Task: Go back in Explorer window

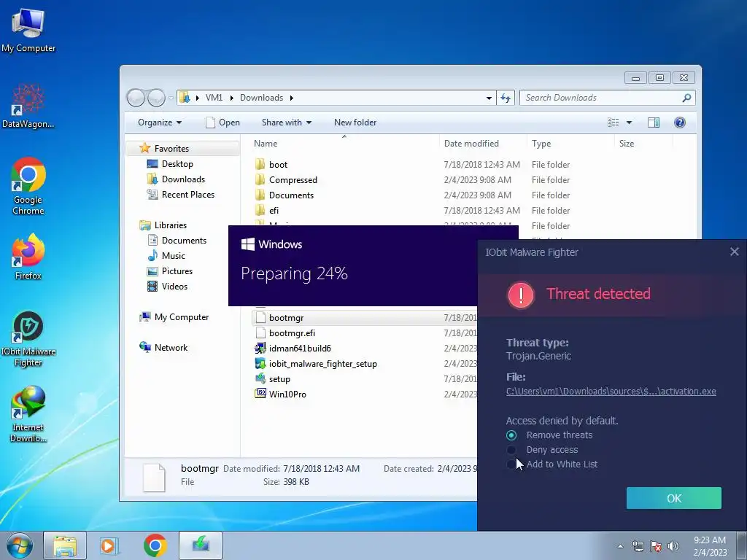Action: click(136, 98)
